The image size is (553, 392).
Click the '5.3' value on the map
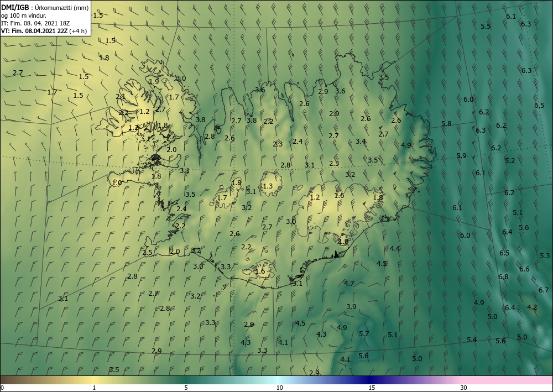tap(545, 255)
